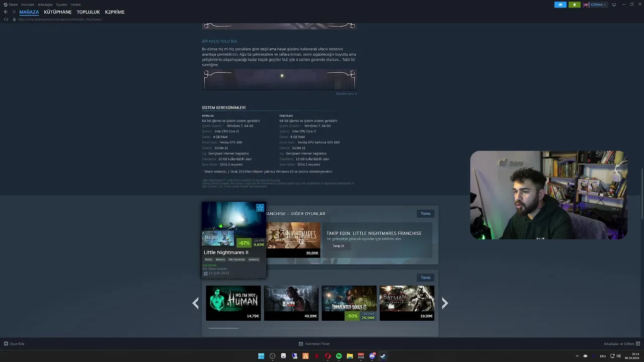Click the DEU language indicator
This screenshot has height=362, width=644.
coord(603,356)
